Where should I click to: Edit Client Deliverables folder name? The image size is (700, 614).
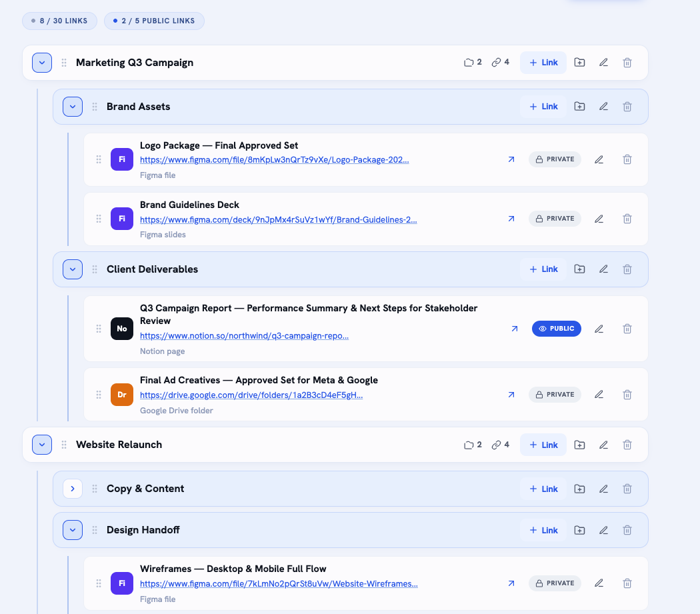[x=603, y=269]
